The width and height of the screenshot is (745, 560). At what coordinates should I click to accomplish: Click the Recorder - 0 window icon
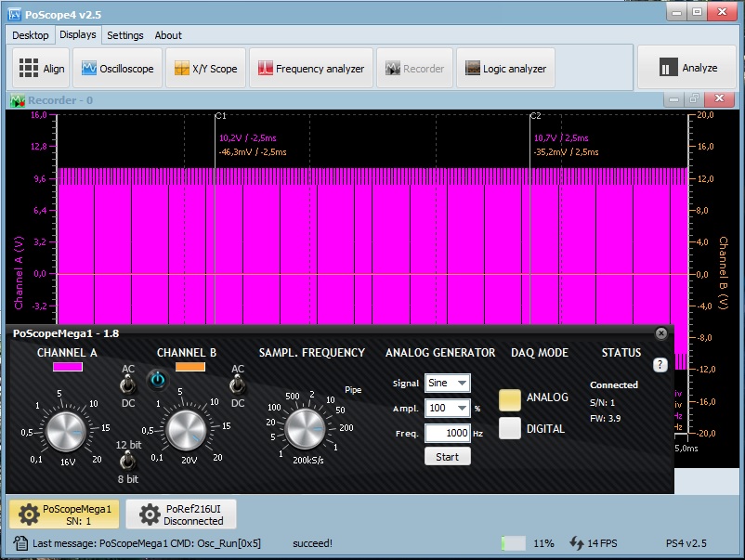pyautogui.click(x=18, y=100)
